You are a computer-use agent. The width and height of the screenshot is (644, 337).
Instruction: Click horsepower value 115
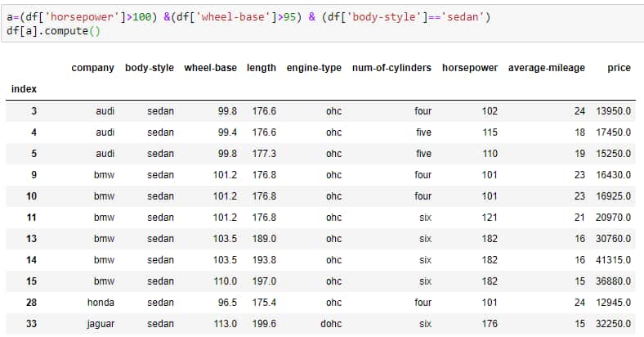point(490,133)
